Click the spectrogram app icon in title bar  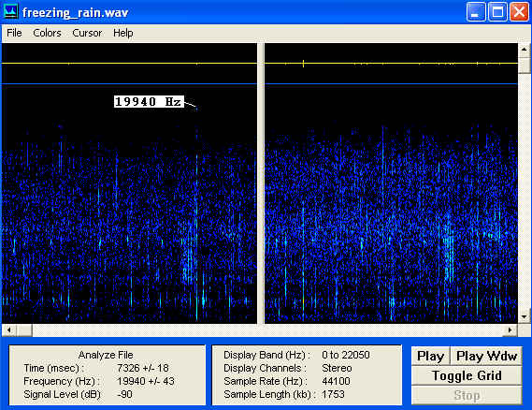(11, 11)
